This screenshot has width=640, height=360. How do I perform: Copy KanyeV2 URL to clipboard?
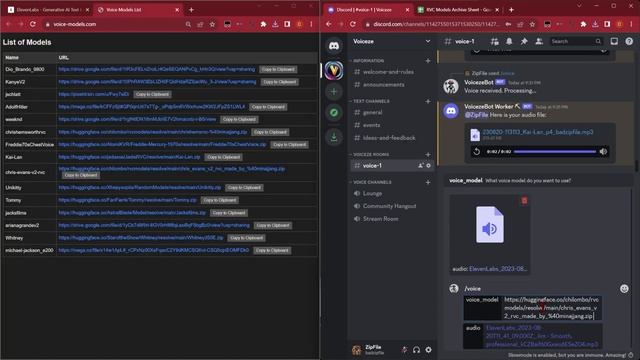280,82
